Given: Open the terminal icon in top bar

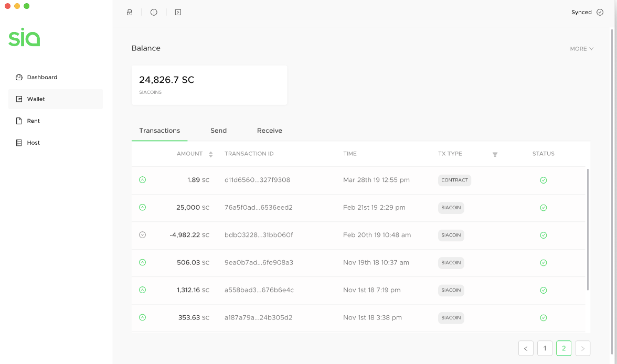Looking at the screenshot, I should tap(178, 12).
